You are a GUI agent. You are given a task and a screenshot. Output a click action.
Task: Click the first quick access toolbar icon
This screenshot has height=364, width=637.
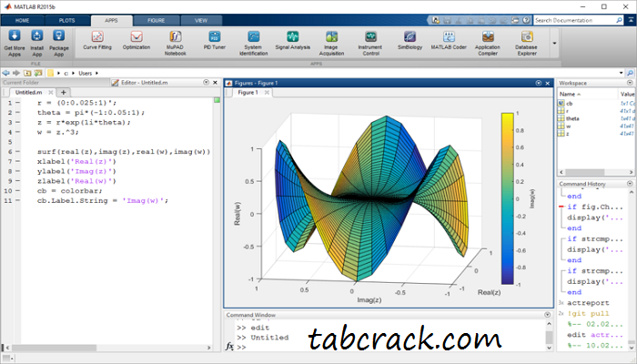436,20
